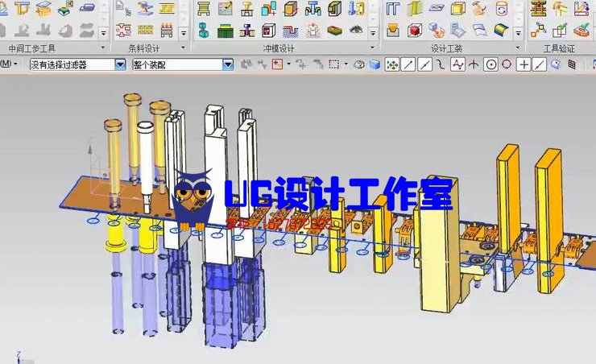This screenshot has height=364, width=596.
Task: Click the cyan shapes with plus icon
Action: tap(269, 8)
